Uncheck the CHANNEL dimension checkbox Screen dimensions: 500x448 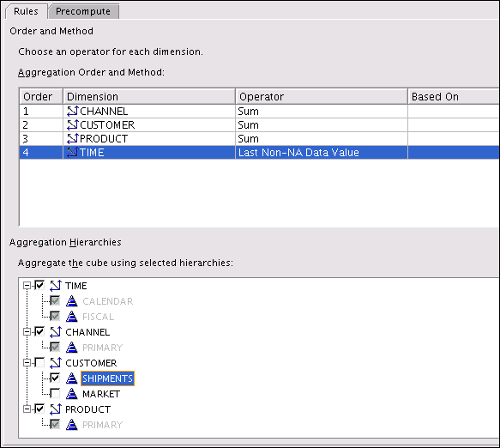point(39,331)
